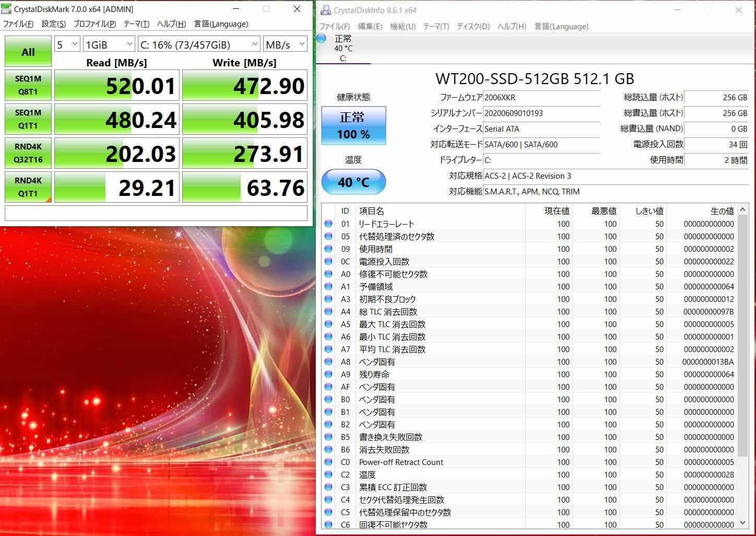
Task: Click the 温度 attribute row name
Action: pos(368,474)
